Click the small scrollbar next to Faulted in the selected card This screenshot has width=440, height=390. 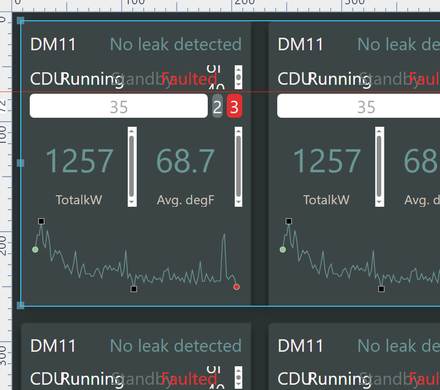click(x=238, y=77)
